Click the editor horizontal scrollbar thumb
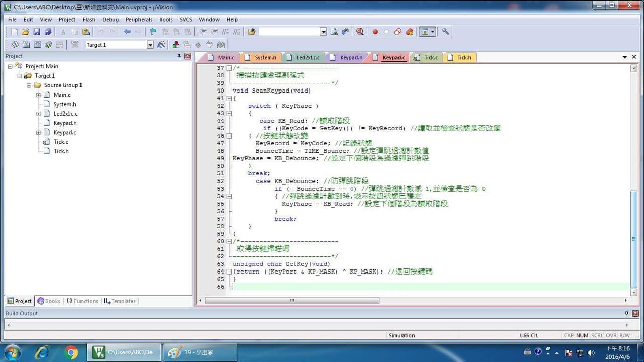 click(292, 300)
